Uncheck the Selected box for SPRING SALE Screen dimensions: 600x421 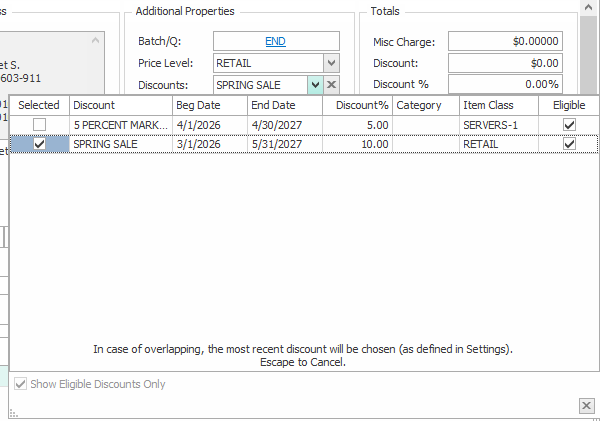click(x=39, y=144)
